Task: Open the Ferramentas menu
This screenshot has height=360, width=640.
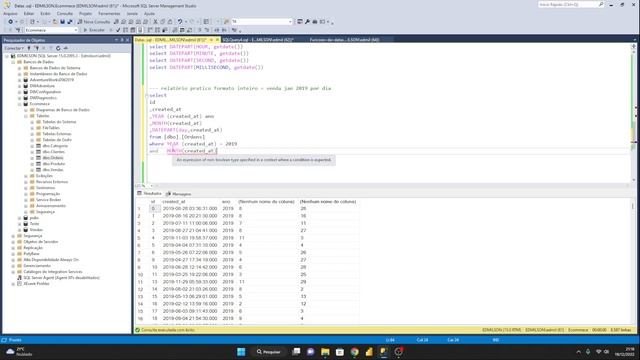Action: [109, 13]
